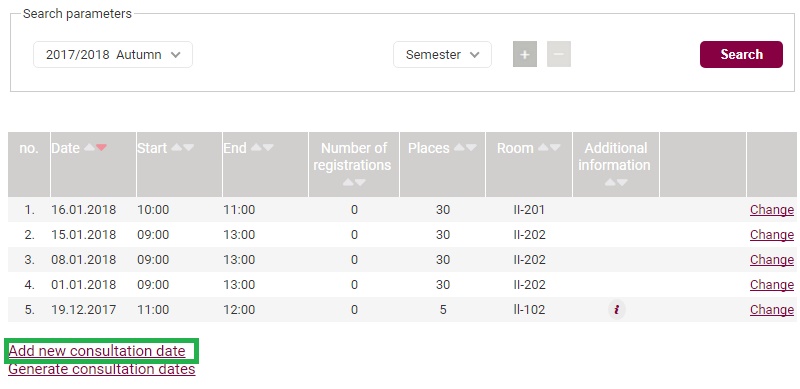
Task: Sort Date column descending red arrow
Action: pyautogui.click(x=102, y=148)
